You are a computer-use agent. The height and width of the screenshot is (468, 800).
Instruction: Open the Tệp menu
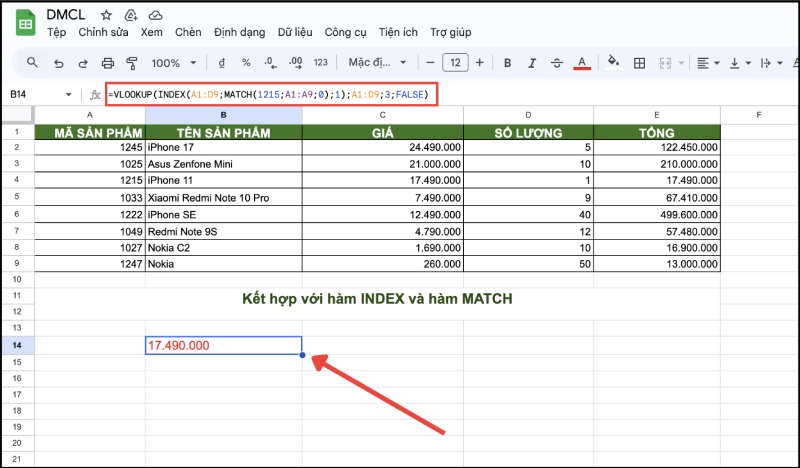click(57, 32)
